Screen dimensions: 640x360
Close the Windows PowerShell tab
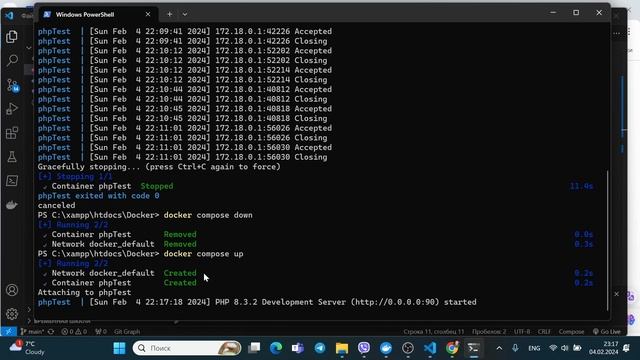click(x=148, y=14)
